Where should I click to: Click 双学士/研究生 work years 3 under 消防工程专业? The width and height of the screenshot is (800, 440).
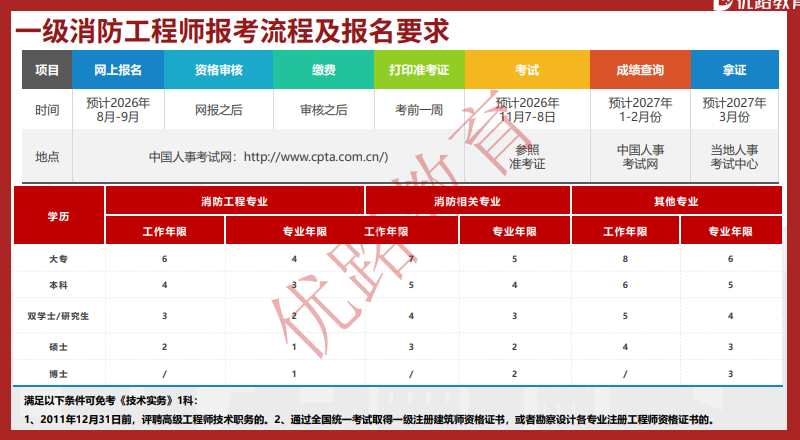[x=164, y=316]
